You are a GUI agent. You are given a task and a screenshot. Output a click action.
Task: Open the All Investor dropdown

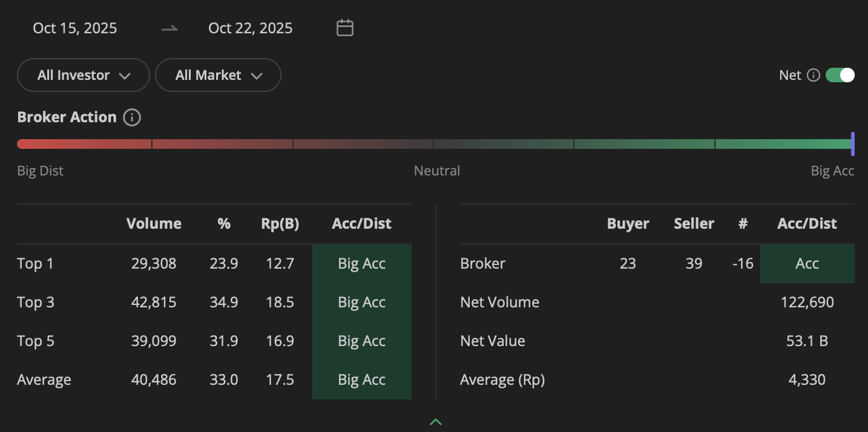(x=84, y=75)
